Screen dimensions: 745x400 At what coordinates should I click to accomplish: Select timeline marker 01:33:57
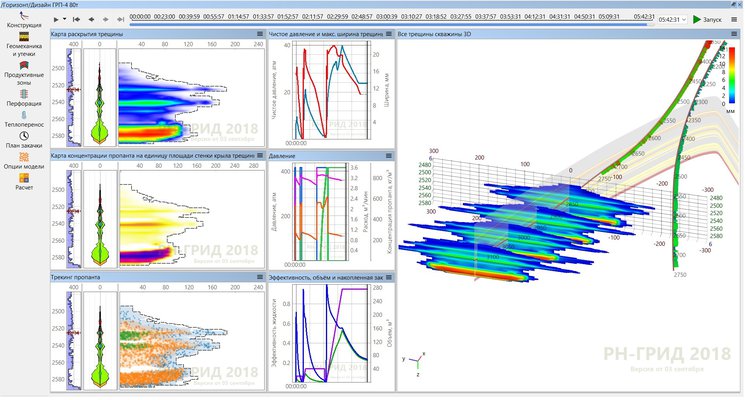[x=263, y=17]
